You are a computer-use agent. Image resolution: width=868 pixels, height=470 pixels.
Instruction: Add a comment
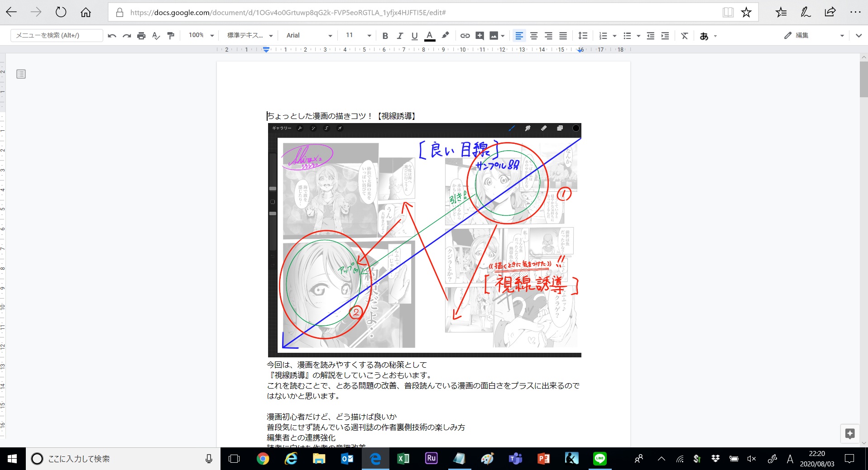(x=480, y=36)
